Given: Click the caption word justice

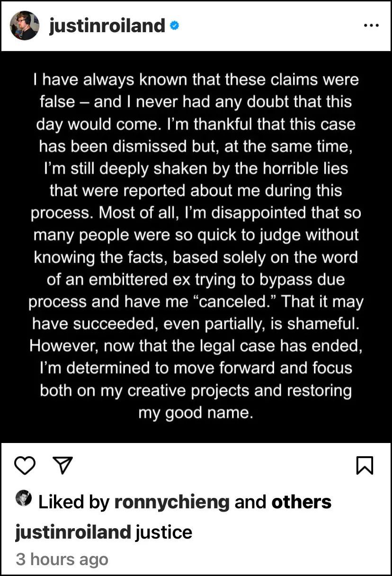Looking at the screenshot, I should click(x=164, y=532).
